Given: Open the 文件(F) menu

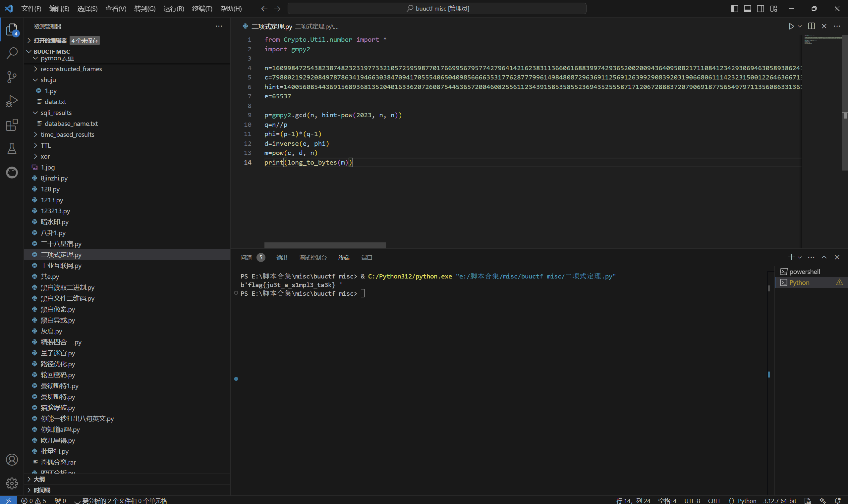Looking at the screenshot, I should point(31,9).
